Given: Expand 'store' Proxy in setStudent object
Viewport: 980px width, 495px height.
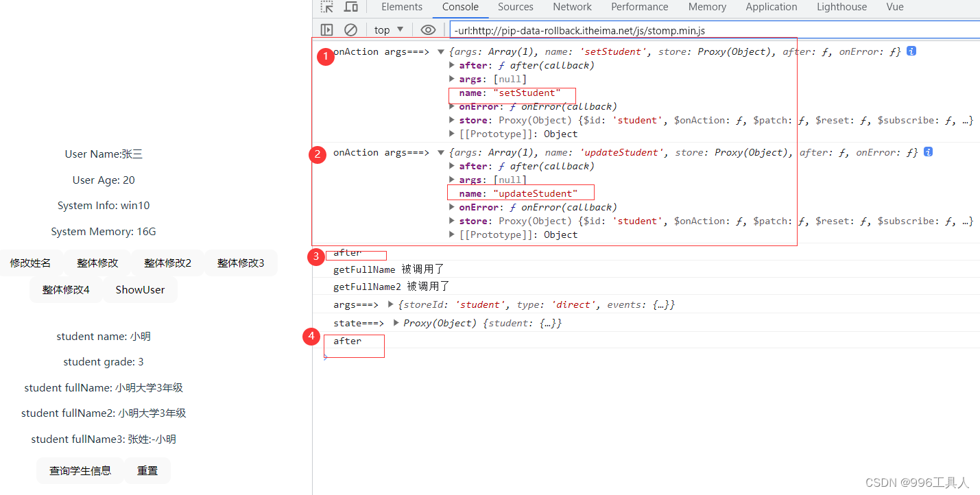Looking at the screenshot, I should pos(451,120).
